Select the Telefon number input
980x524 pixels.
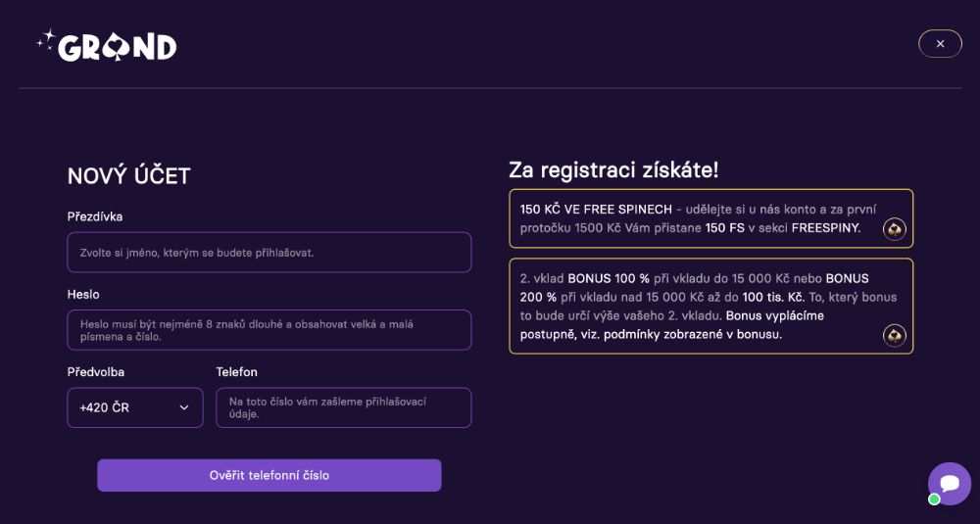pos(343,407)
